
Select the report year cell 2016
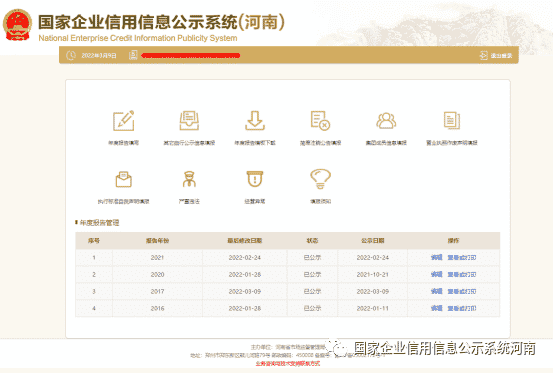coord(157,308)
